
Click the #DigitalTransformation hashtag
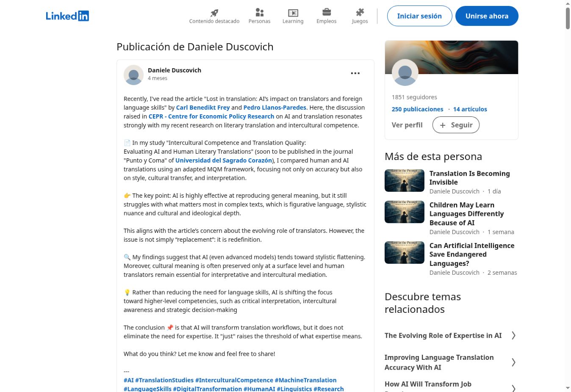(x=208, y=389)
